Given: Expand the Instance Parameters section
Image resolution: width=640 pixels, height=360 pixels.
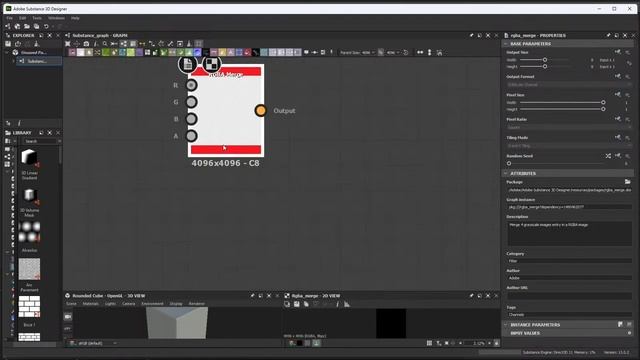Looking at the screenshot, I should (x=506, y=325).
